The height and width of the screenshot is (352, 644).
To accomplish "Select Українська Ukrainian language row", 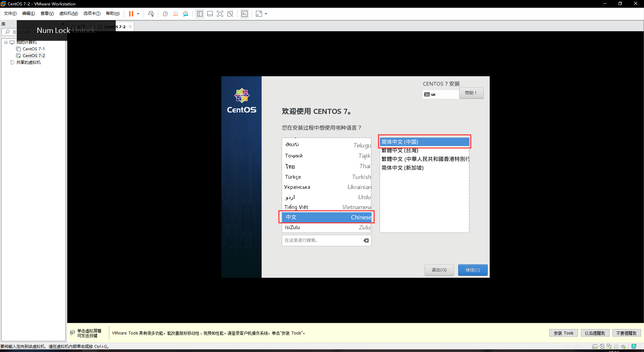I will [x=327, y=187].
